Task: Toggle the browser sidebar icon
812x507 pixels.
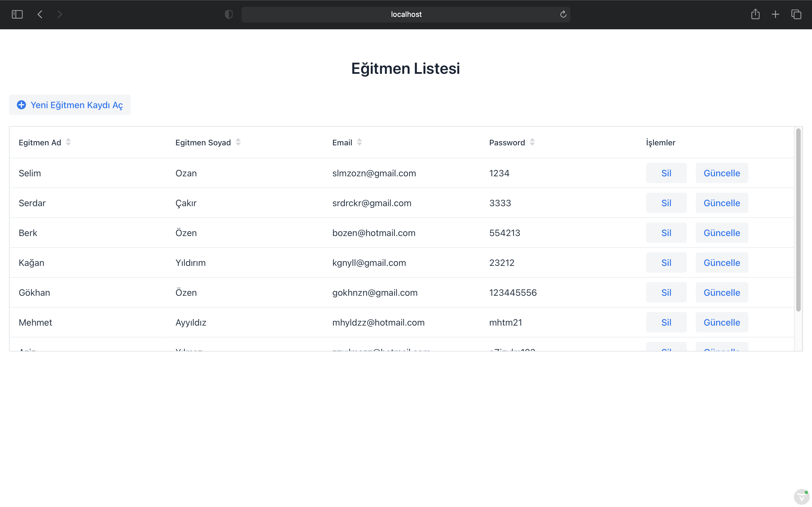Action: (x=17, y=14)
